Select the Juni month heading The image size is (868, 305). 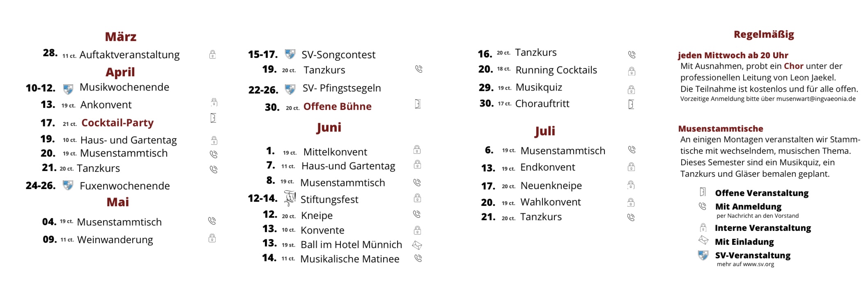[329, 127]
